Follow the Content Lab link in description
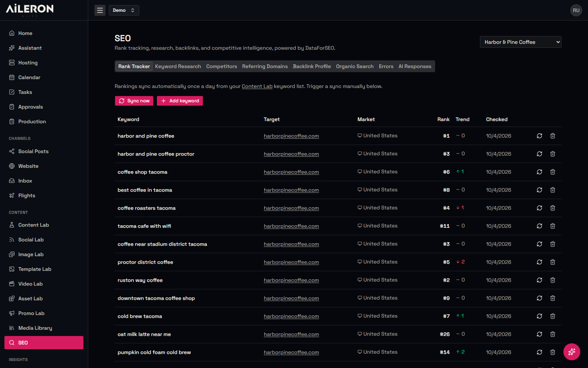This screenshot has width=588, height=368. [x=257, y=86]
